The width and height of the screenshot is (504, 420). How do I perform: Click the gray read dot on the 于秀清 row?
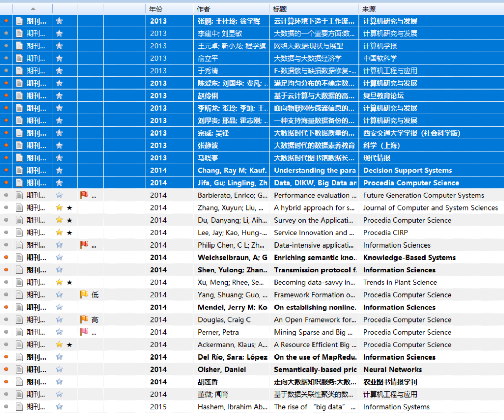click(6, 71)
